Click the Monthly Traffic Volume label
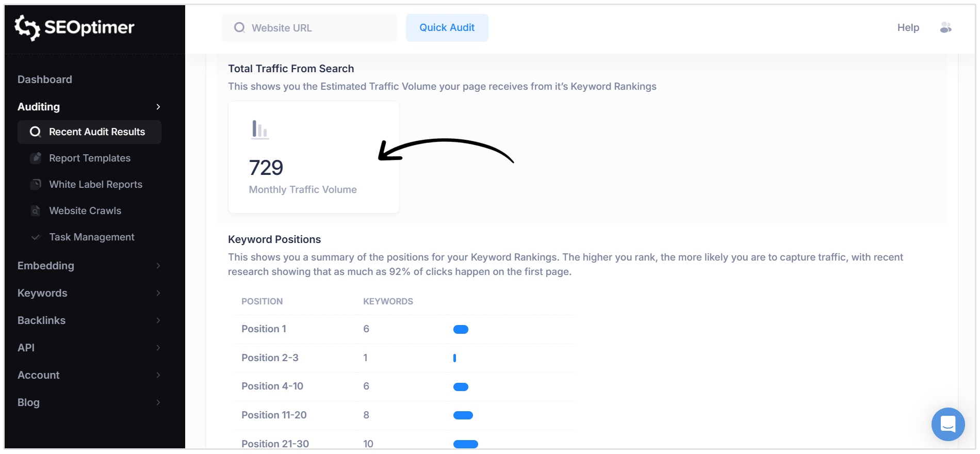The width and height of the screenshot is (980, 454). (x=303, y=190)
